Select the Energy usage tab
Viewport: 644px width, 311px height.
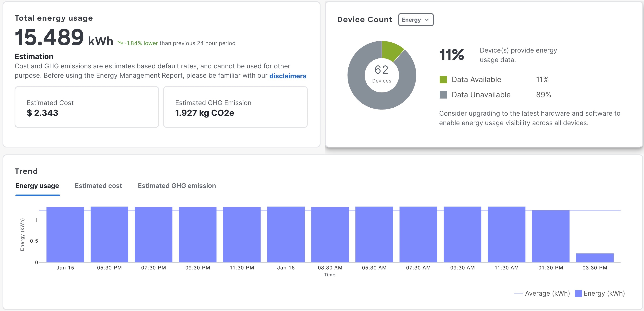pyautogui.click(x=37, y=186)
